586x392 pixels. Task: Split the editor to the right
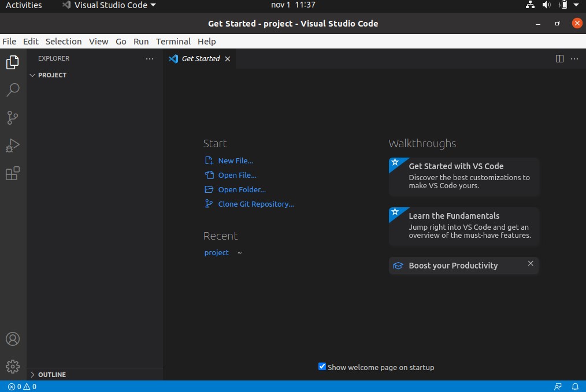pos(559,59)
